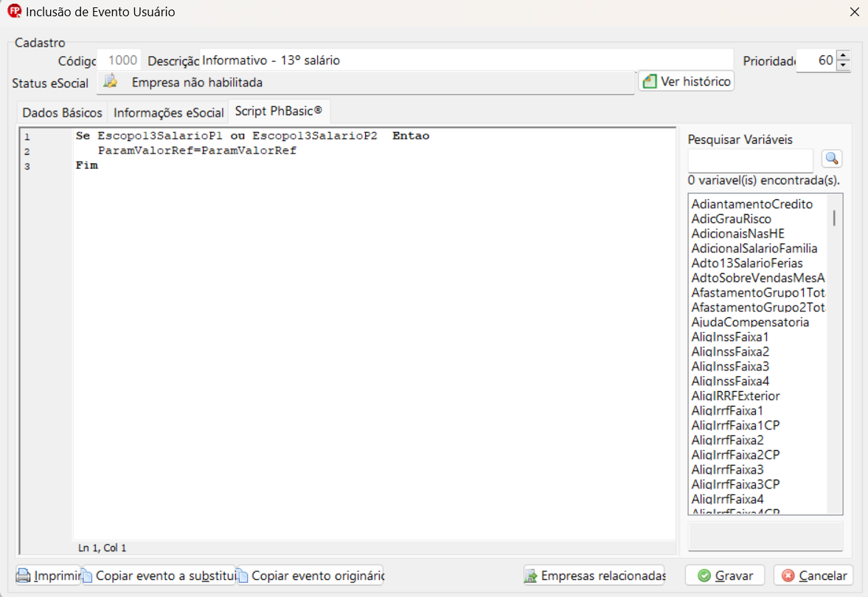
Task: Select AliqIrrfFaixa2 variable
Action: point(727,441)
